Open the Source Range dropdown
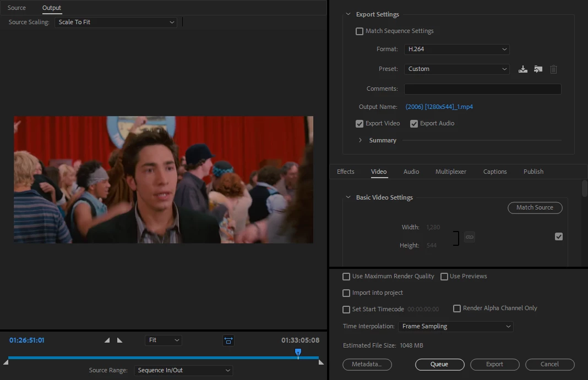This screenshot has width=588, height=380. [183, 370]
